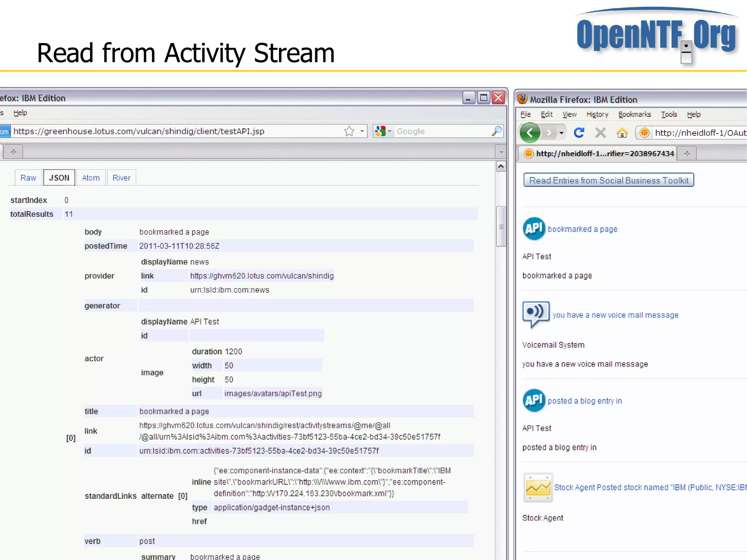747x560 pixels.
Task: Open History menu
Action: pos(597,114)
